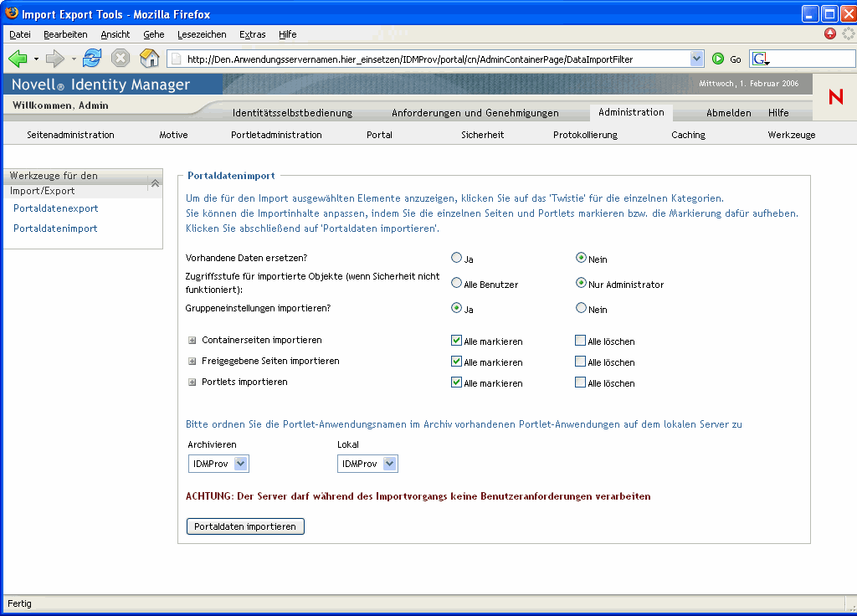Select Nein for Gruppeneinstellungen importieren
This screenshot has height=616, width=857.
[581, 308]
